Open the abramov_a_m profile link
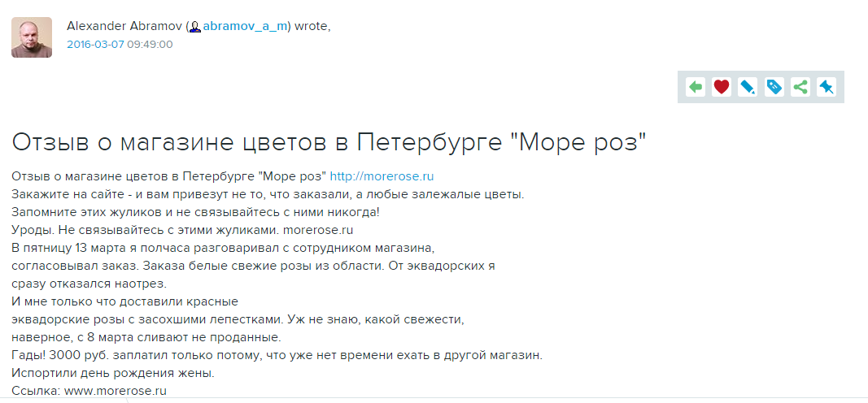Screen dimensions: 868x403 (245, 26)
